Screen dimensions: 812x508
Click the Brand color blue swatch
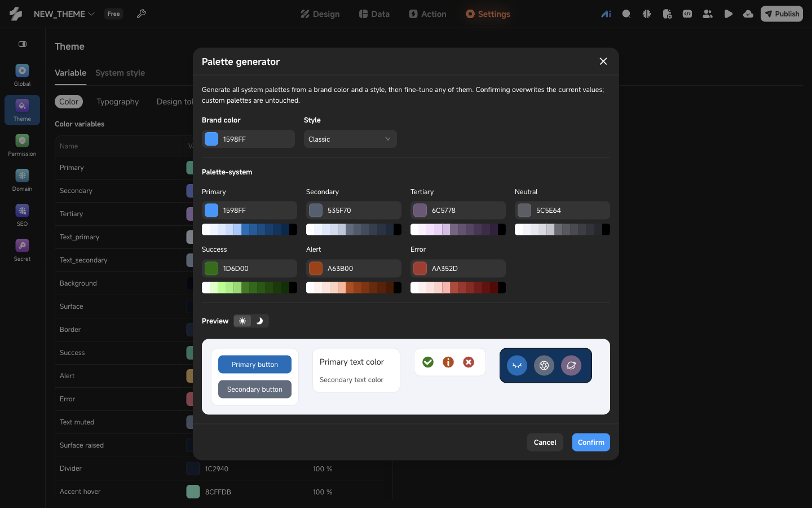coord(211,139)
